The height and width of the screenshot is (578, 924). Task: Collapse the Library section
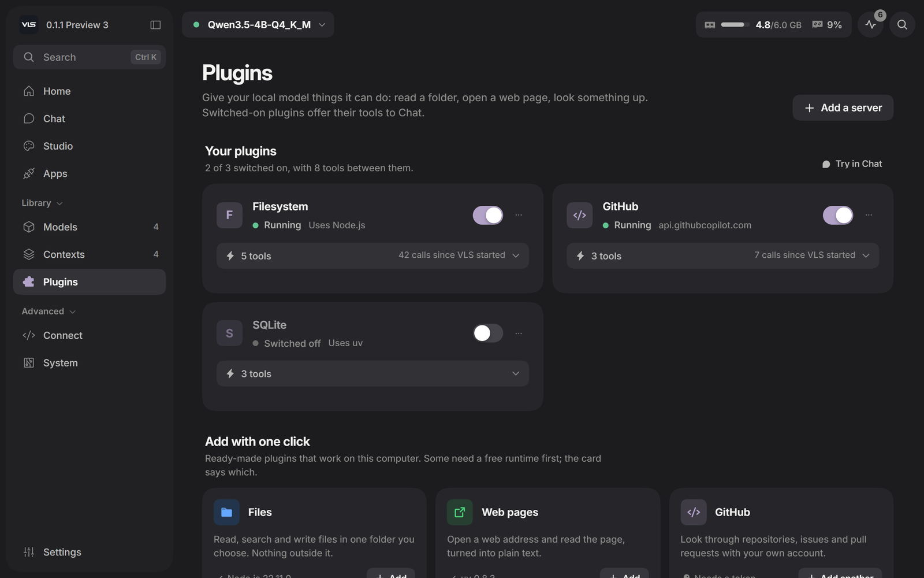[x=42, y=203]
